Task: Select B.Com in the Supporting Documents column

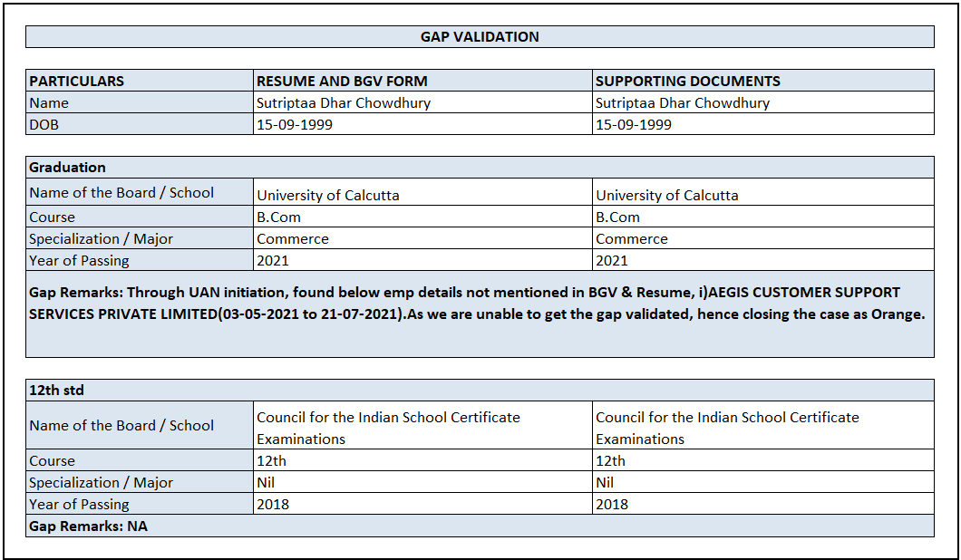Action: [x=617, y=217]
